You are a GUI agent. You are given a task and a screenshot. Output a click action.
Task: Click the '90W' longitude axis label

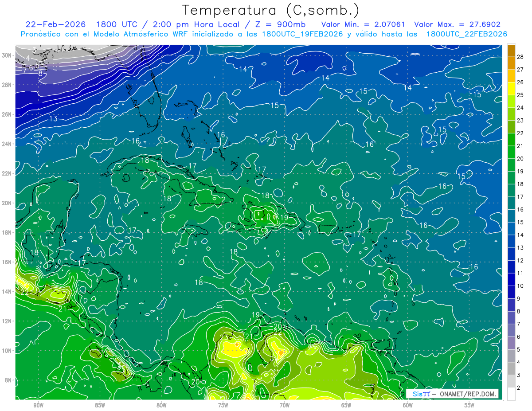point(38,405)
